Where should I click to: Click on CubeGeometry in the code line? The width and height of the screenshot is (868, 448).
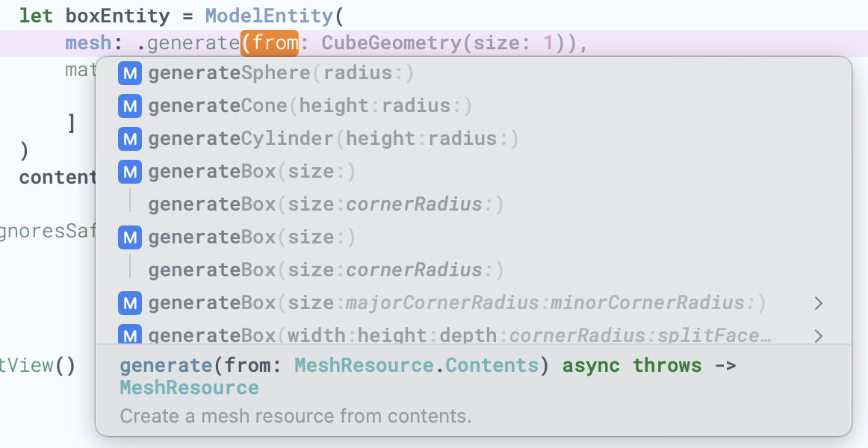391,43
